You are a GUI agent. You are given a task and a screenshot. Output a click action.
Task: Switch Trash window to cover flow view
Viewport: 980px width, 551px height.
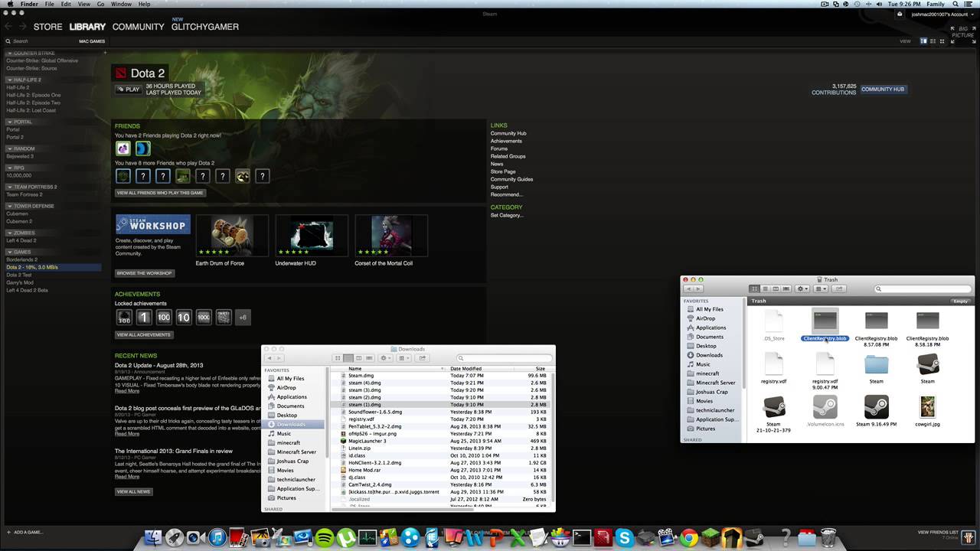[x=786, y=289]
